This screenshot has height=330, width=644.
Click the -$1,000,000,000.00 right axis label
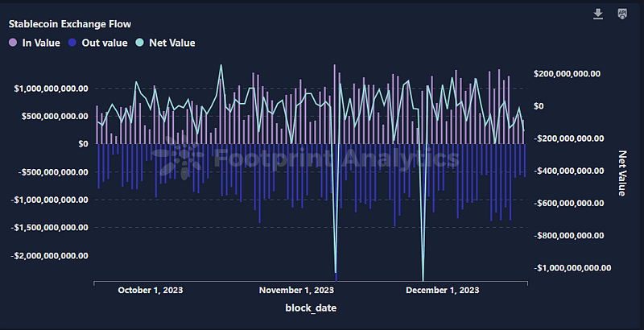[x=572, y=268]
